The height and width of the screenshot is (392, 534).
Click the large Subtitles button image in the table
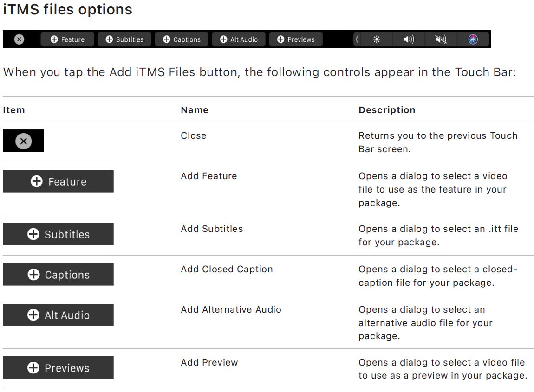point(58,234)
